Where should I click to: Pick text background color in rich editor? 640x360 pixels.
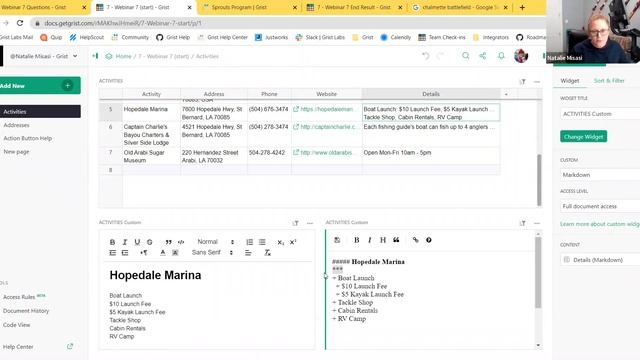[x=175, y=253]
